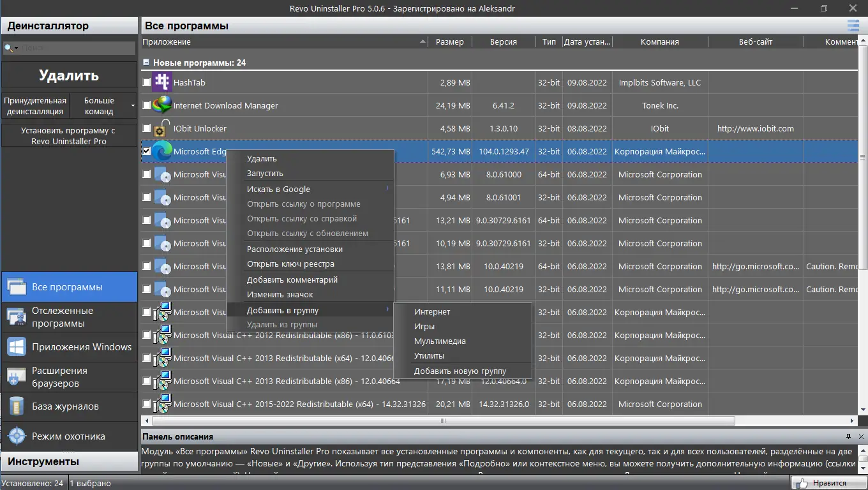The width and height of the screenshot is (868, 490).
Task: Tick the checkbox of Visual C++ 2012 Redistributable (x86)
Action: point(147,335)
